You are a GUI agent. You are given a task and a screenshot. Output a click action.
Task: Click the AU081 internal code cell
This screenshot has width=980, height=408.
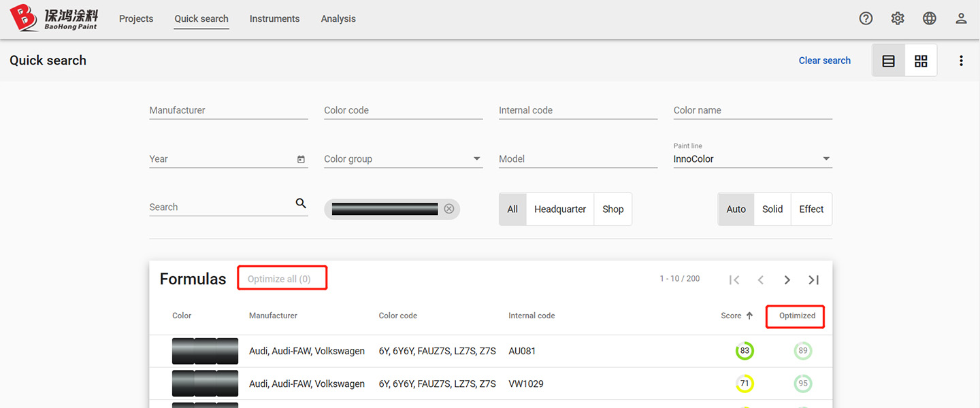pyautogui.click(x=522, y=351)
